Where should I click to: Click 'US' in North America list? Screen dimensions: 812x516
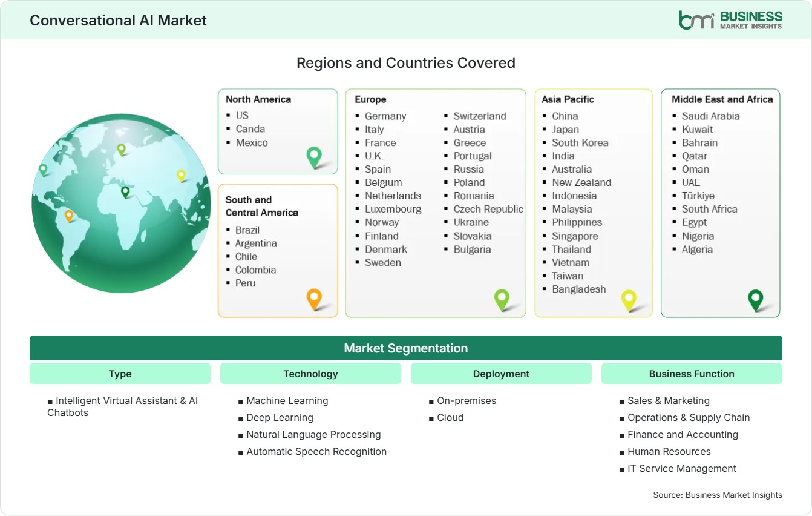coord(242,115)
